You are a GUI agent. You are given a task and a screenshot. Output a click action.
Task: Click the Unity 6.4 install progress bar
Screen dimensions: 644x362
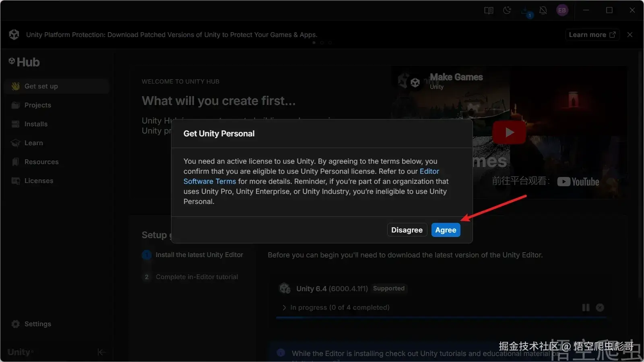441,318
